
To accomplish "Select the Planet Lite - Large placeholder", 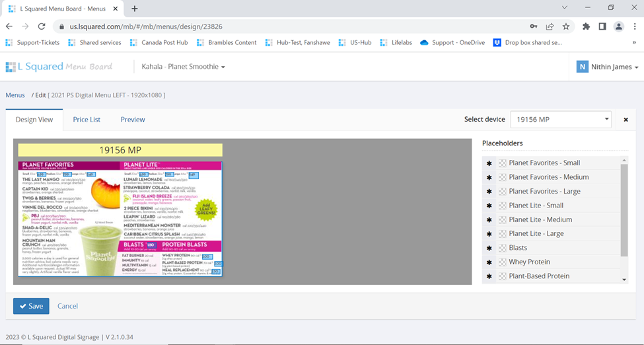I will (536, 233).
